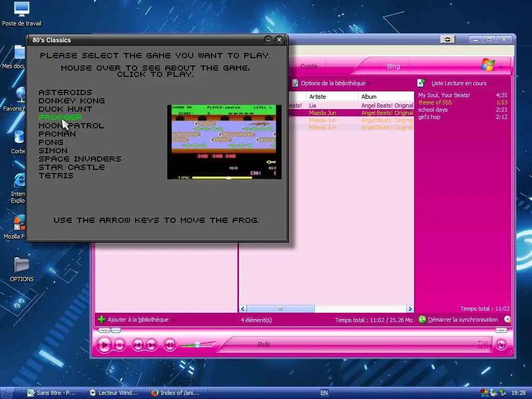The width and height of the screenshot is (532, 399).
Task: Launch the Pong game
Action: click(x=51, y=142)
